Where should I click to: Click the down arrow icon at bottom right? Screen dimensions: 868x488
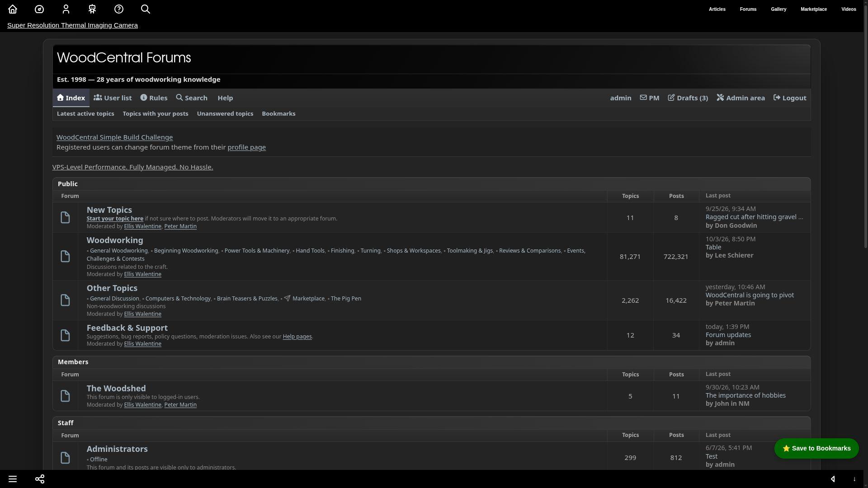[x=854, y=479]
